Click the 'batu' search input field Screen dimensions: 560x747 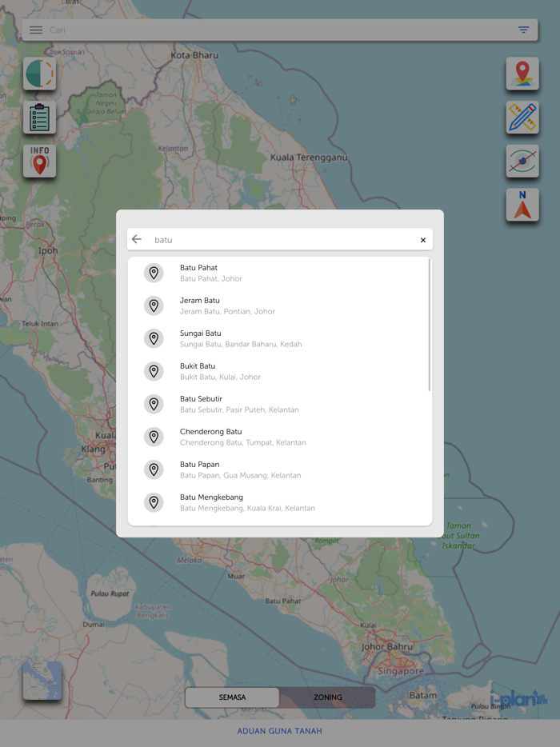tap(281, 240)
